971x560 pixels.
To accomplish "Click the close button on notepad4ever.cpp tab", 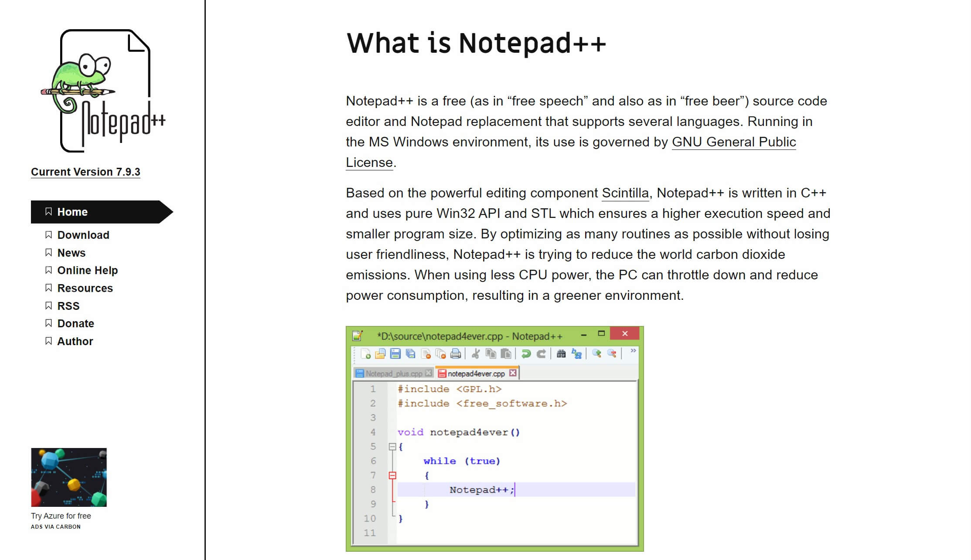I will [515, 374].
